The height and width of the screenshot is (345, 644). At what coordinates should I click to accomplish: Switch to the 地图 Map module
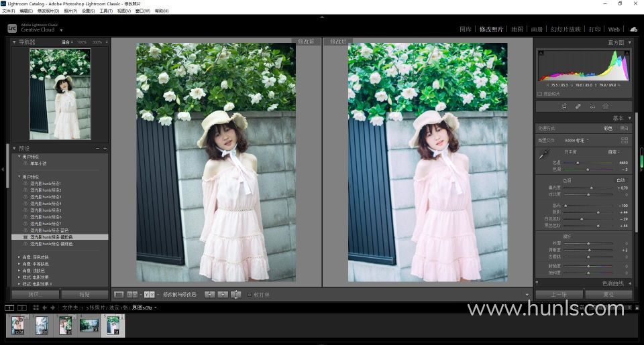[x=517, y=29]
